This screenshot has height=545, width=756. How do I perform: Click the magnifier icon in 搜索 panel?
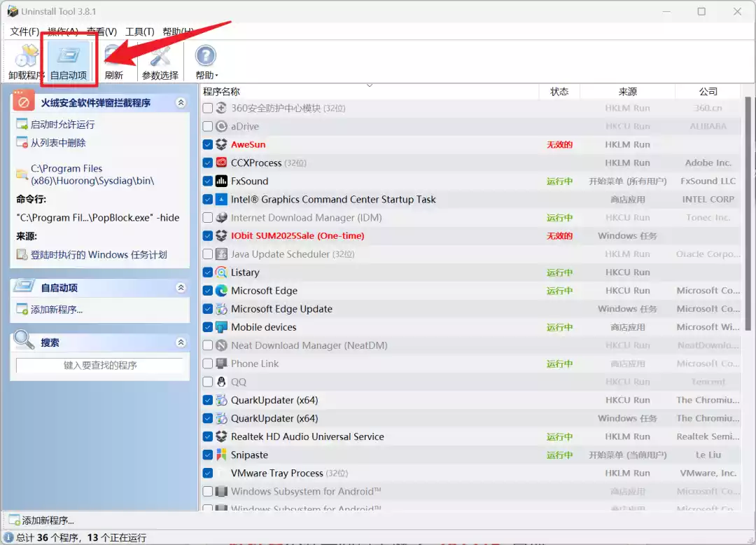tap(24, 341)
